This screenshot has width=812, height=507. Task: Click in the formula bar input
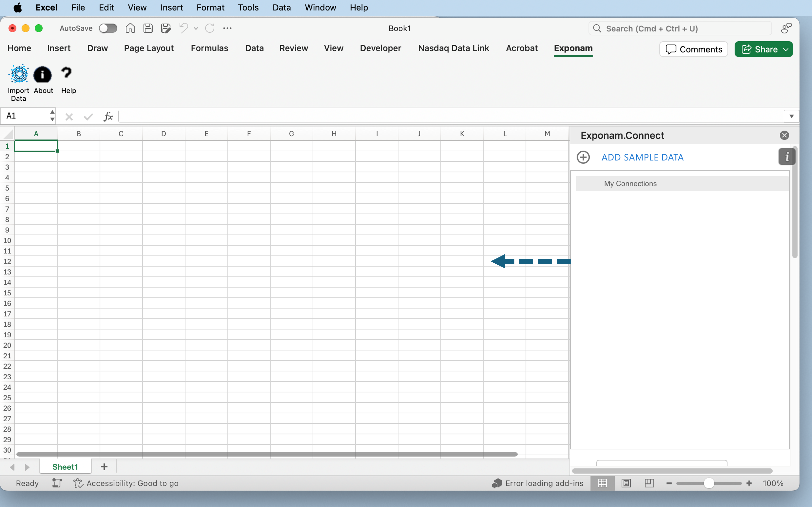coord(451,116)
